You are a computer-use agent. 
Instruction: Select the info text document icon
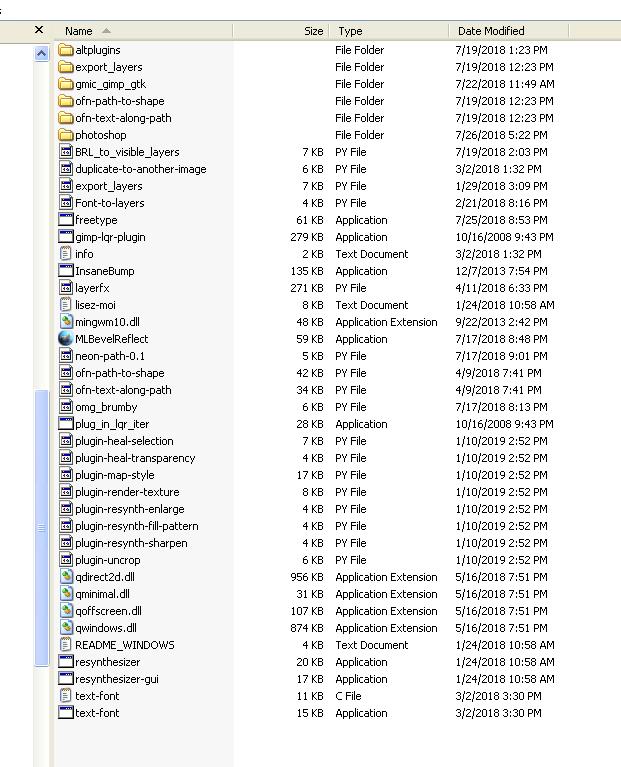click(66, 254)
